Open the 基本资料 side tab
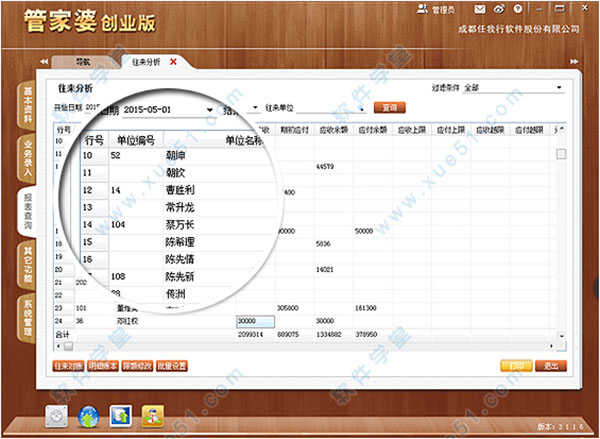This screenshot has width=600, height=439. tap(28, 104)
